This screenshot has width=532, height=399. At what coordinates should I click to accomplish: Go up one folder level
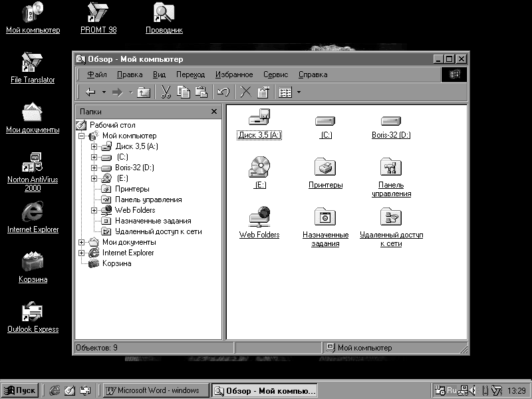(144, 92)
